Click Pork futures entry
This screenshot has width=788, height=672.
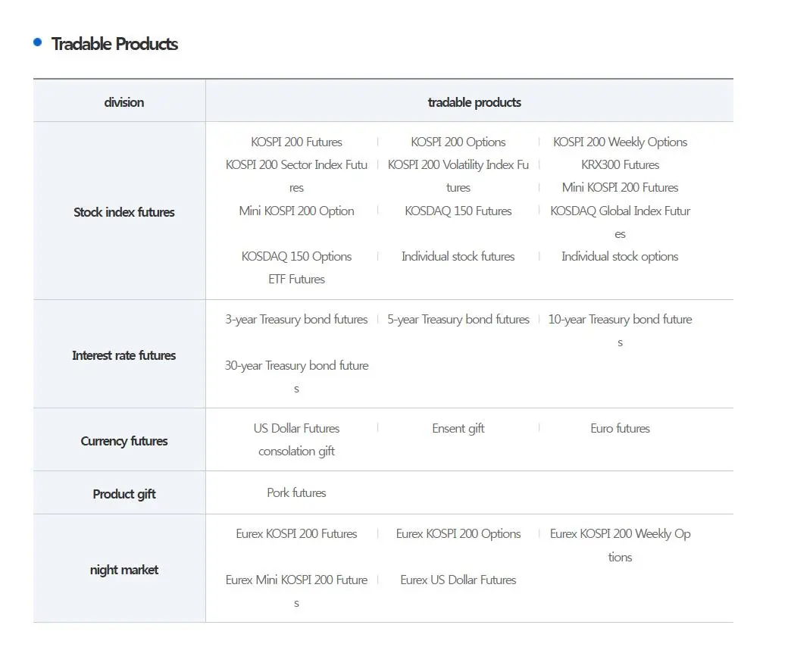(296, 492)
